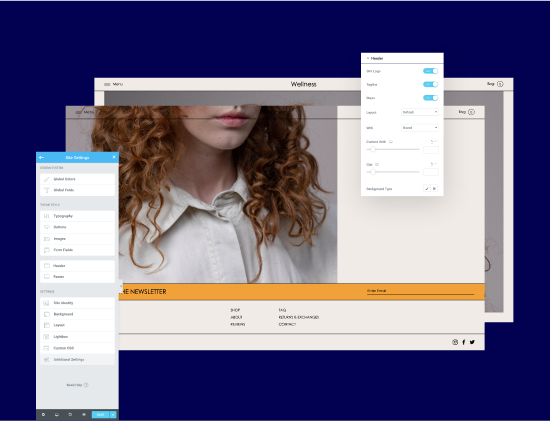This screenshot has width=550, height=424.
Task: Open the Layout dropdown in Header panel
Action: click(420, 112)
